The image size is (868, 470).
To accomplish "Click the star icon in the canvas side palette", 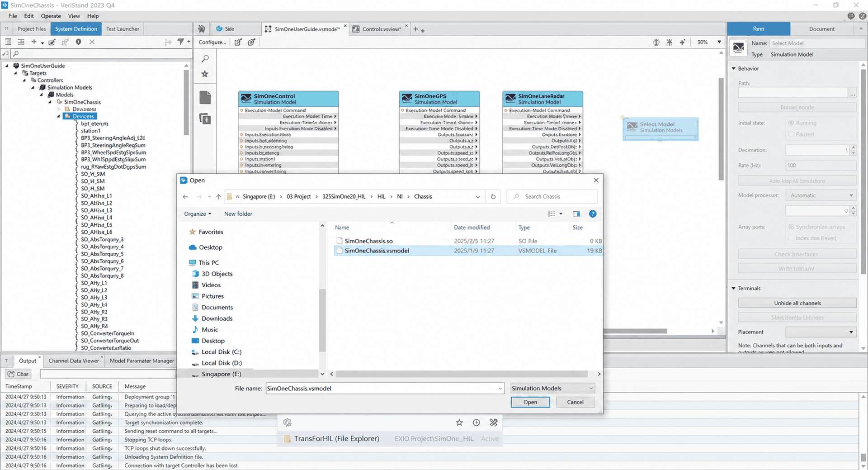I will click(205, 74).
